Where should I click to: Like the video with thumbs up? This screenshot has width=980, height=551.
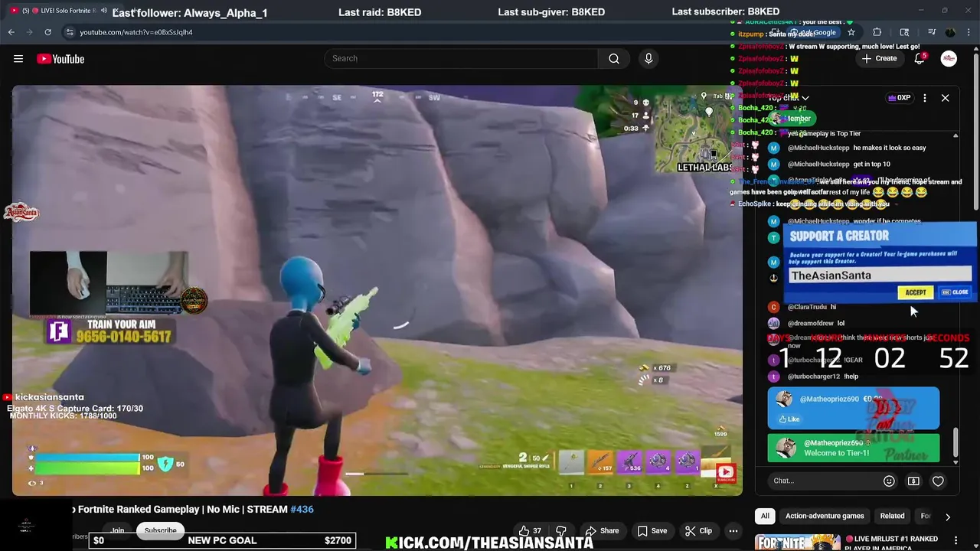tap(529, 530)
